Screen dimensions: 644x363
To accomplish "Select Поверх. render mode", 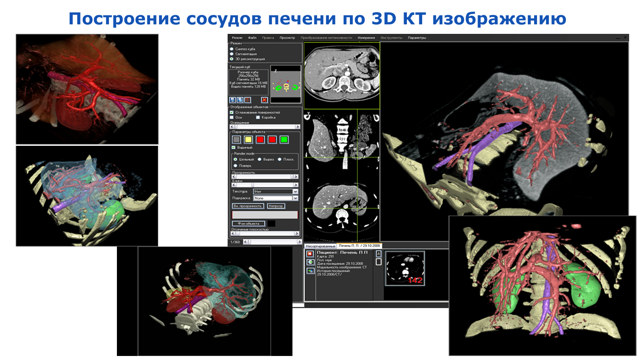I will pos(235,166).
